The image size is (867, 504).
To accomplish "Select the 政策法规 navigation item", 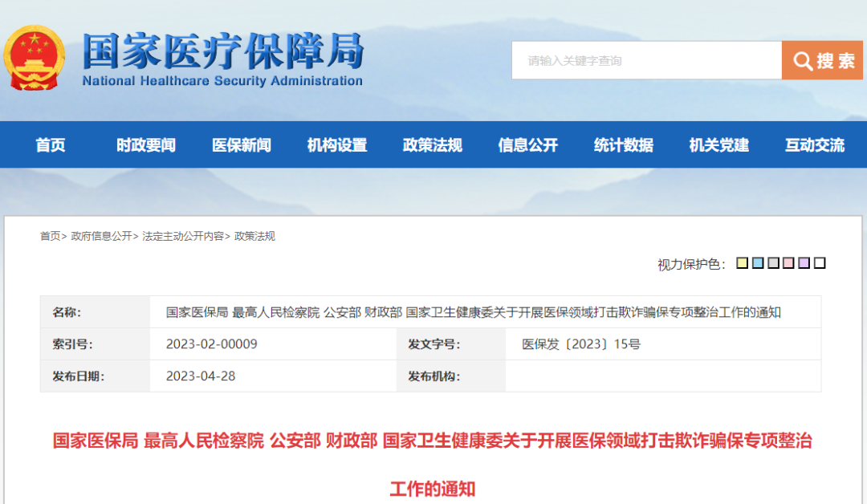I will tap(433, 144).
